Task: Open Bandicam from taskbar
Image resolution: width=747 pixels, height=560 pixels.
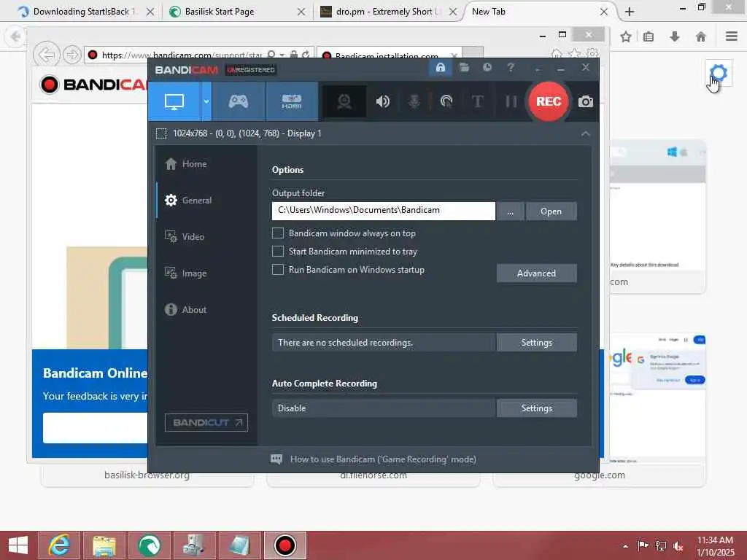Action: [285, 545]
